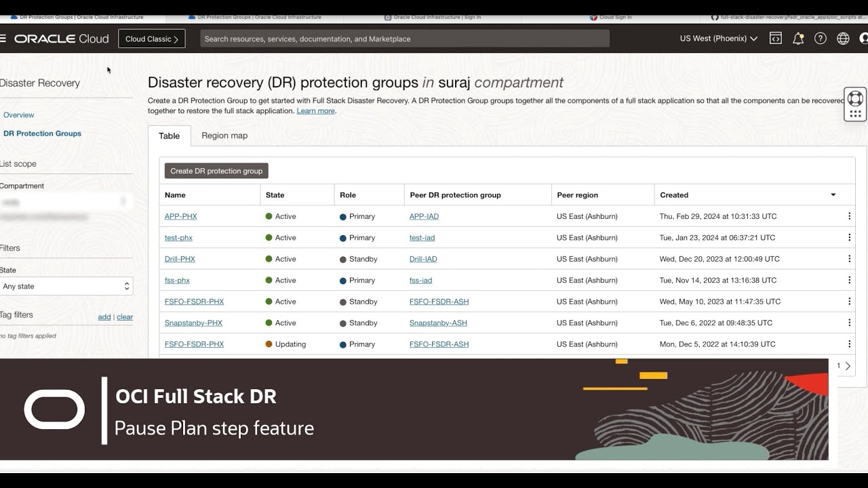
Task: Open DR Protection Groups in the sidebar
Action: coord(42,134)
